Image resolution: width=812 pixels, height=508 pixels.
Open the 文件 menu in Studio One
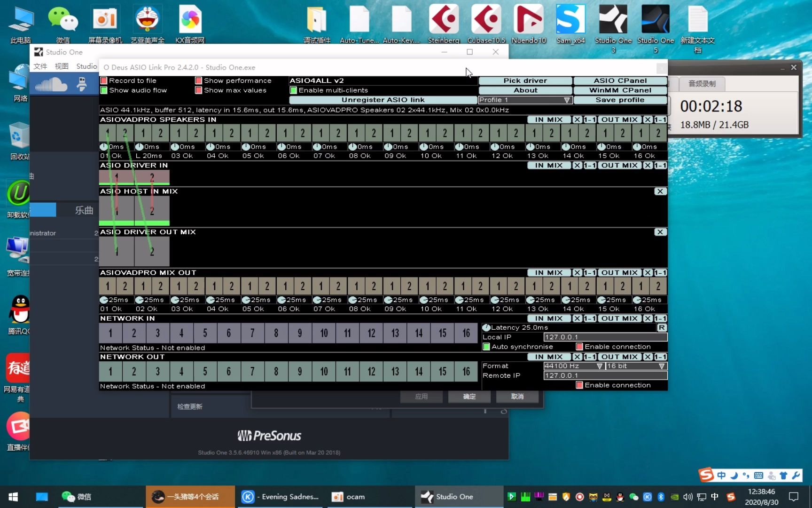40,66
